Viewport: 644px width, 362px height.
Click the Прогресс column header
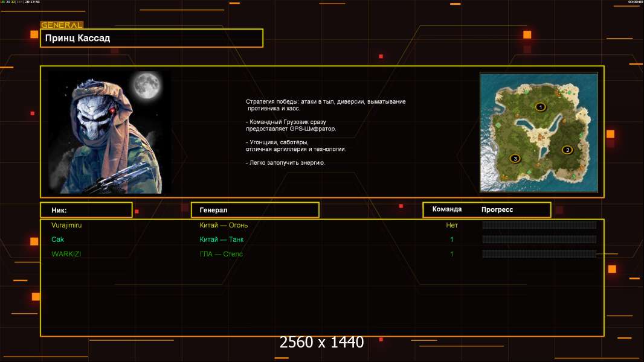point(497,209)
